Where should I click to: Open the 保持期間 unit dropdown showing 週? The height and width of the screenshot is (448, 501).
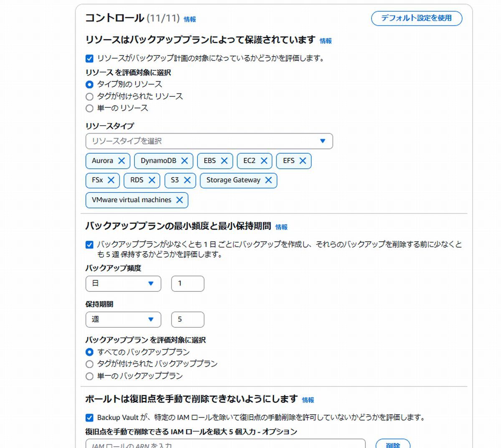click(123, 319)
